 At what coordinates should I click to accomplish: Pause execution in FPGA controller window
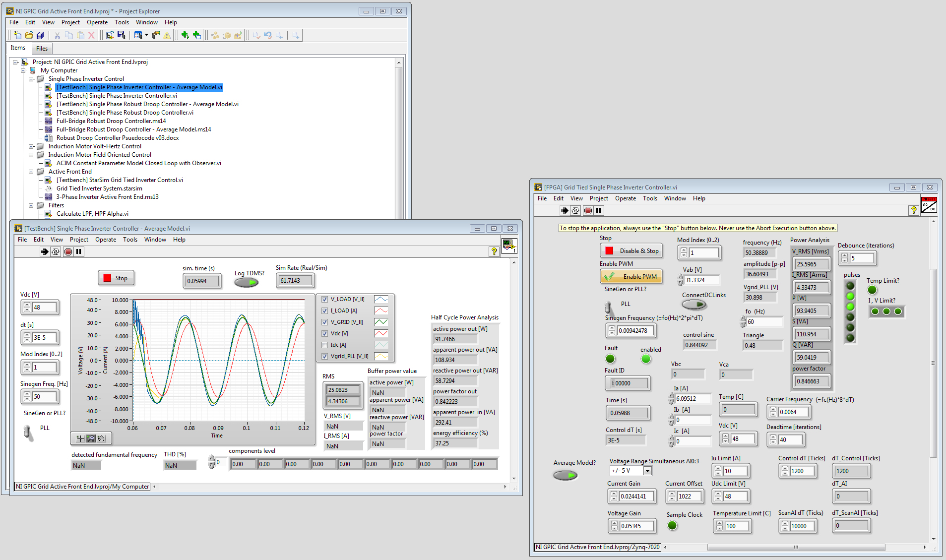599,210
